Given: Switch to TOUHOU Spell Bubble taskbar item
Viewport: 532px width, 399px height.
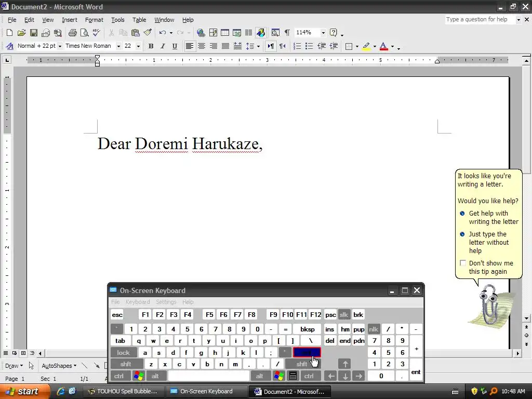Looking at the screenshot, I should click(x=124, y=392).
